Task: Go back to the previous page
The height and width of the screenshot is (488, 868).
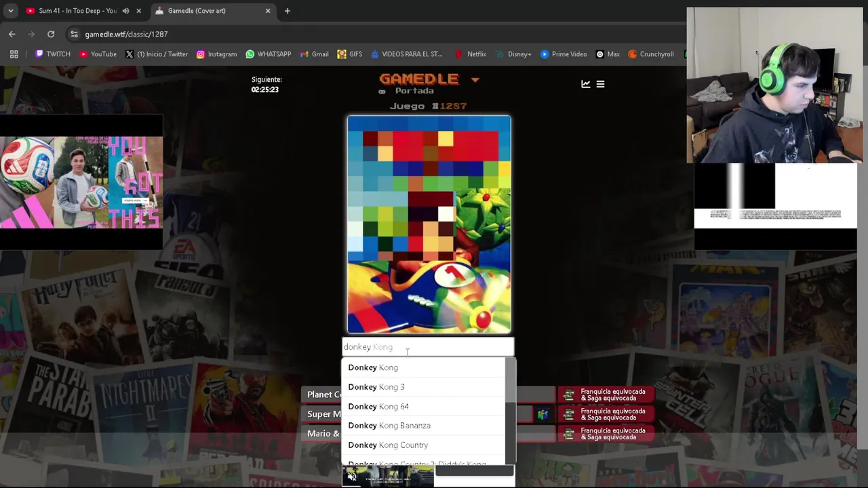Action: [12, 34]
